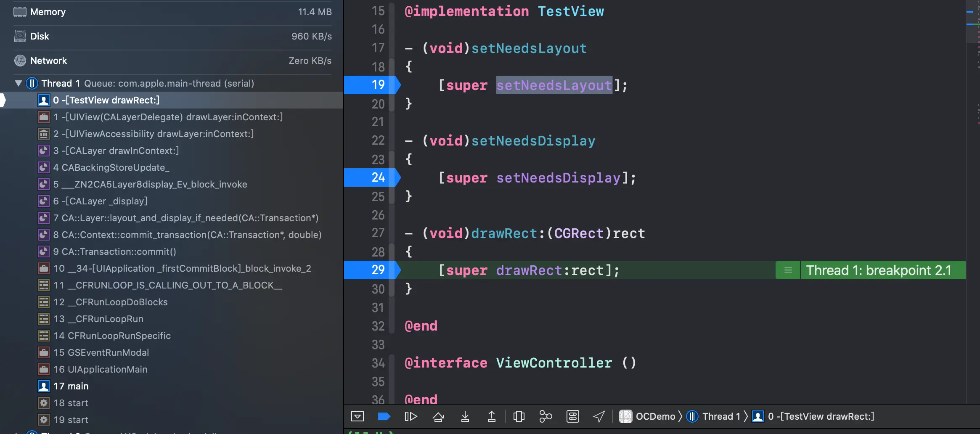Image resolution: width=980 pixels, height=434 pixels.
Task: Click the setNeedsDisplay call on line 24
Action: point(558,178)
